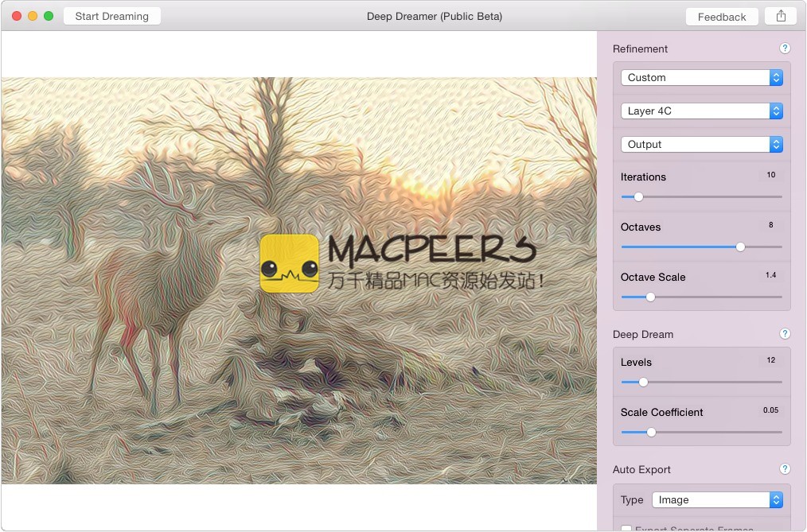The image size is (807, 532).
Task: Click the Scale Coefficient value 0.05
Action: pyautogui.click(x=770, y=410)
